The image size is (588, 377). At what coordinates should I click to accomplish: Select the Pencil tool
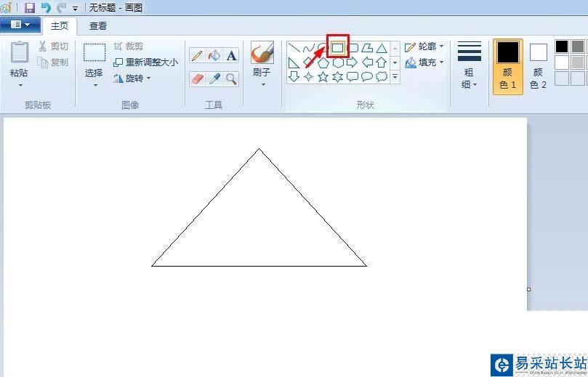(x=197, y=55)
